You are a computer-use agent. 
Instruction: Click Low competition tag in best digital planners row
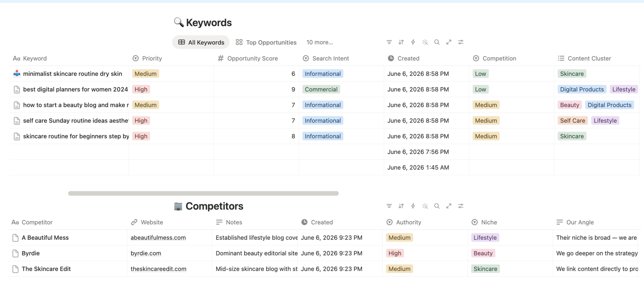480,89
